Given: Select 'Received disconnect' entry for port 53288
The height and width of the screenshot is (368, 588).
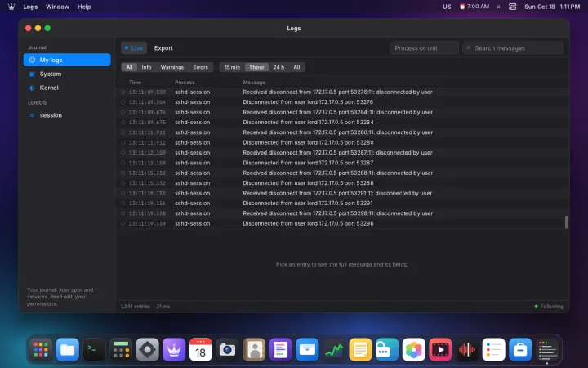Looking at the screenshot, I should pyautogui.click(x=342, y=173).
